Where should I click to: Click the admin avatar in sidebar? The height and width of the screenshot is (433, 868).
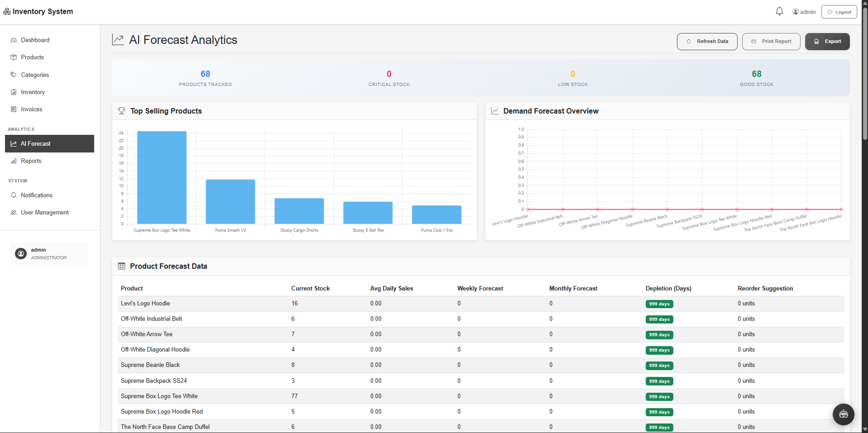(x=21, y=253)
